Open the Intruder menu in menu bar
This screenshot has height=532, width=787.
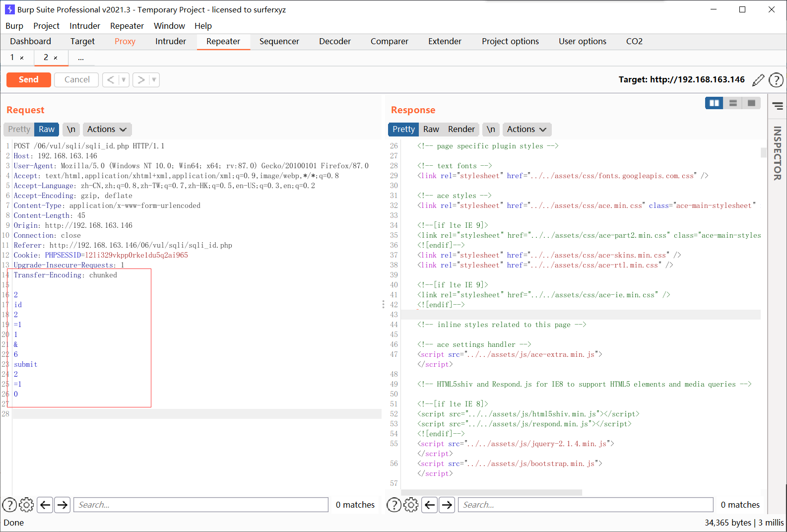[x=85, y=26]
